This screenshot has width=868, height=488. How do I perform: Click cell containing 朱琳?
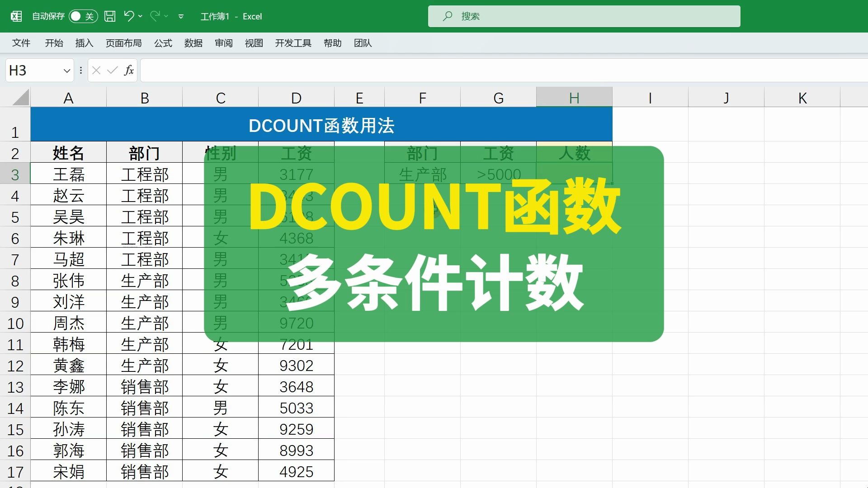pos(68,238)
